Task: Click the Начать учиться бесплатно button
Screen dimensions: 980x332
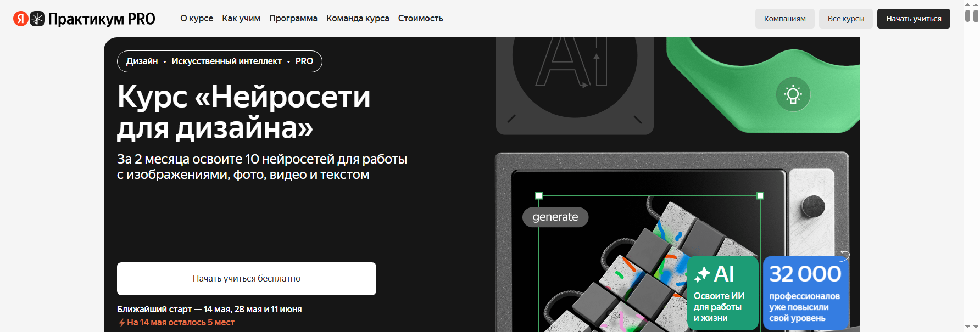Action: (x=247, y=279)
